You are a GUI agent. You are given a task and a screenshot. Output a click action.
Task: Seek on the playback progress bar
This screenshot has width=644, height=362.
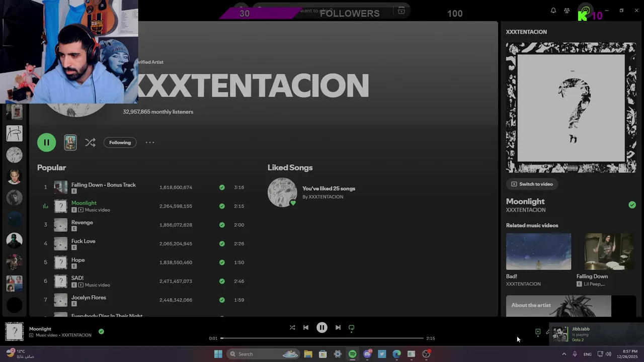(322, 338)
